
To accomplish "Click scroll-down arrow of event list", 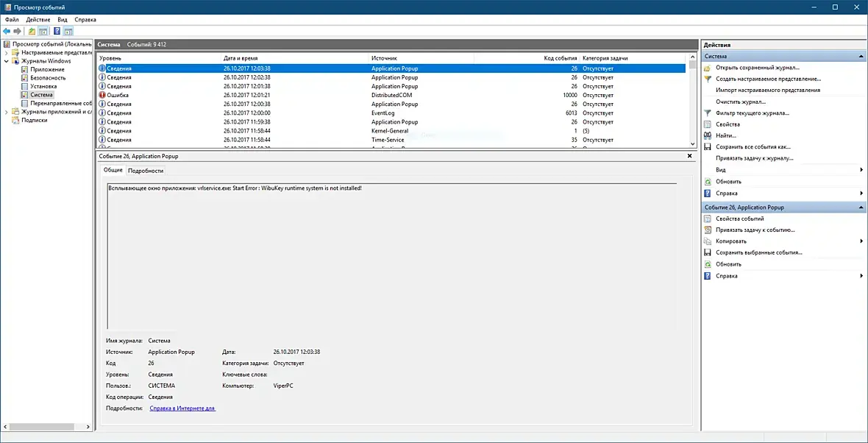I will coord(692,143).
